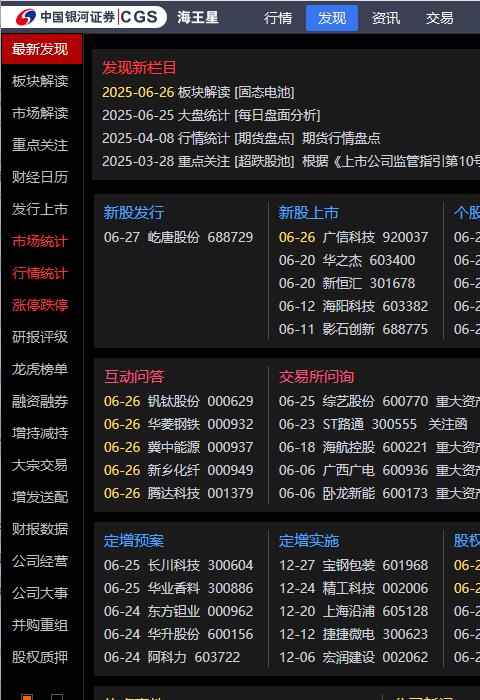The image size is (480, 700).
Task: Open 2025-03-28 重点关注 [超跌股池] entry
Action: click(291, 161)
